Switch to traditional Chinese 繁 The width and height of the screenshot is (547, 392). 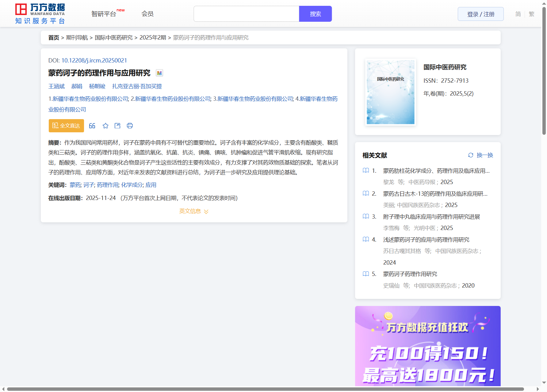[x=532, y=14]
